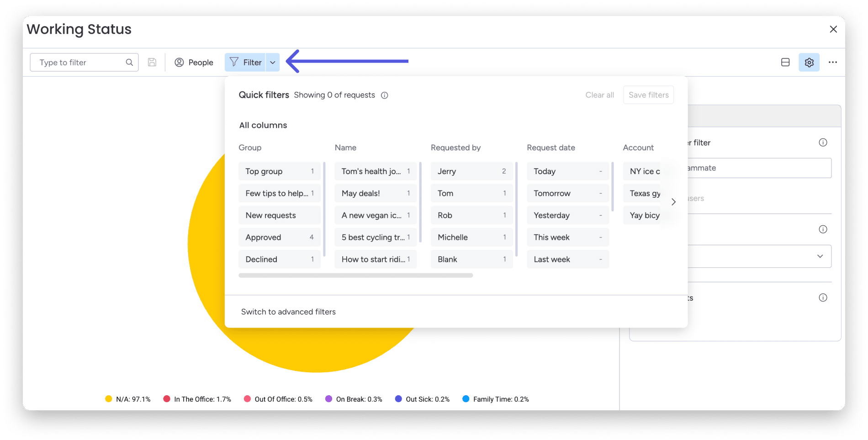Click the Clear all button
Screen dimensions: 868x440
click(599, 95)
